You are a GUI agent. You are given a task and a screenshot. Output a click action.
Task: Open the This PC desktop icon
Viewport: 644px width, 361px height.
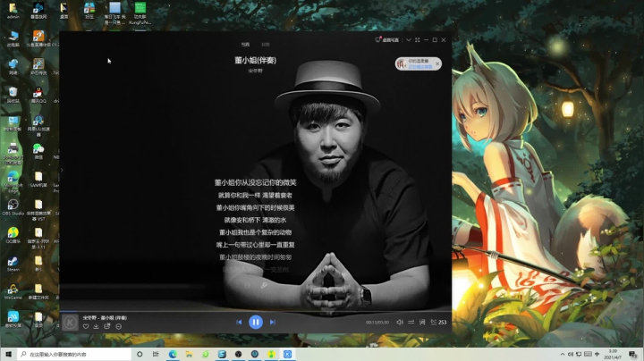pos(13,38)
